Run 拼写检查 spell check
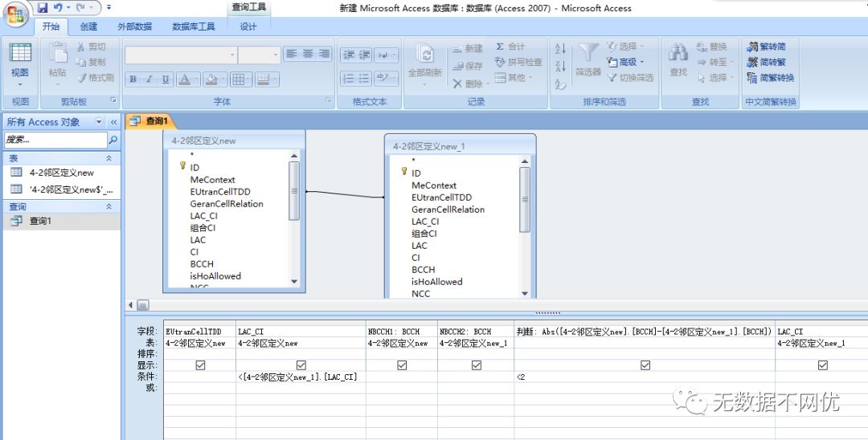The height and width of the screenshot is (440, 868). [x=518, y=62]
